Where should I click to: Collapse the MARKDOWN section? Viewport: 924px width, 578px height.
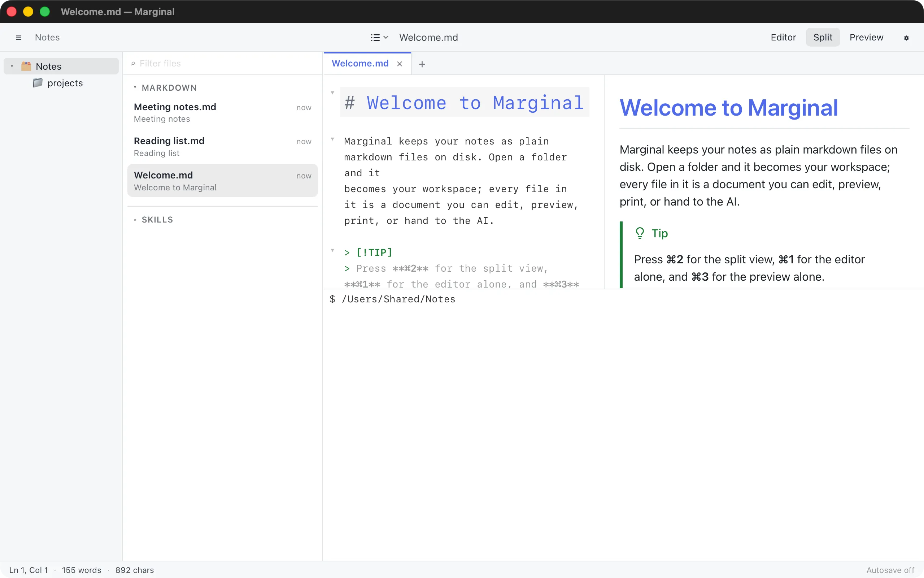click(135, 87)
